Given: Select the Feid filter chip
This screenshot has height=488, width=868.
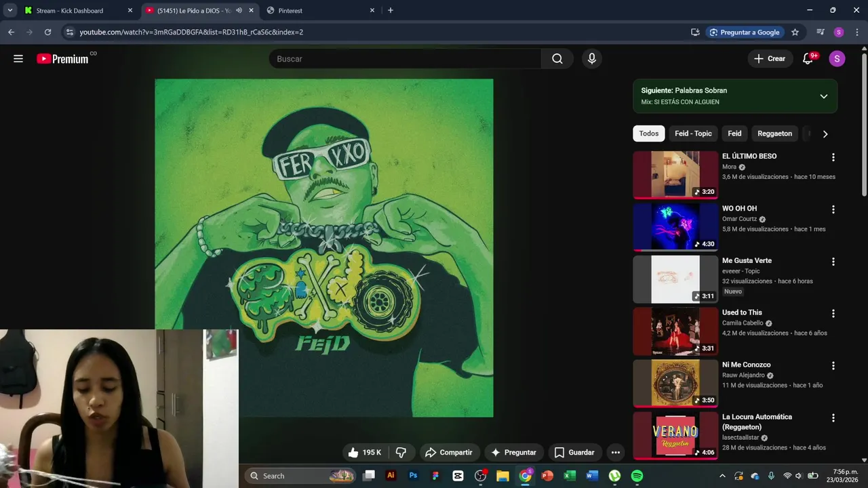Looking at the screenshot, I should click(x=734, y=134).
